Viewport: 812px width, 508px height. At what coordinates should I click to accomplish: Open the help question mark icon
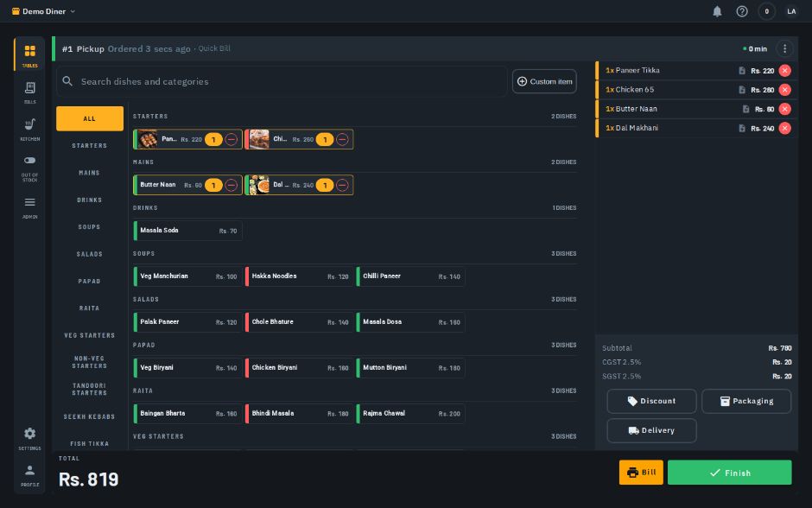742,11
